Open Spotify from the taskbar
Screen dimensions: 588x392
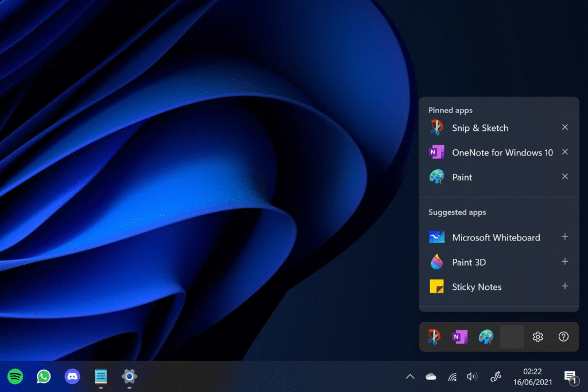point(16,377)
